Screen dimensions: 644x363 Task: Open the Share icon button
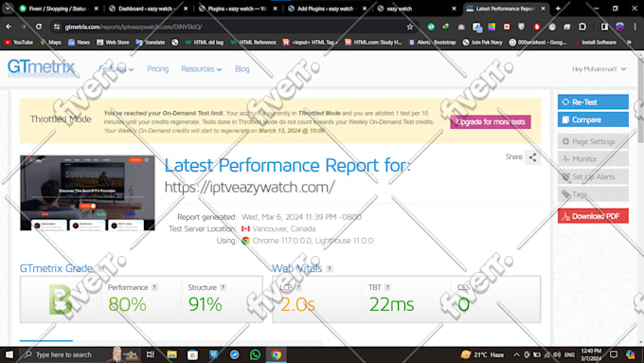click(532, 157)
